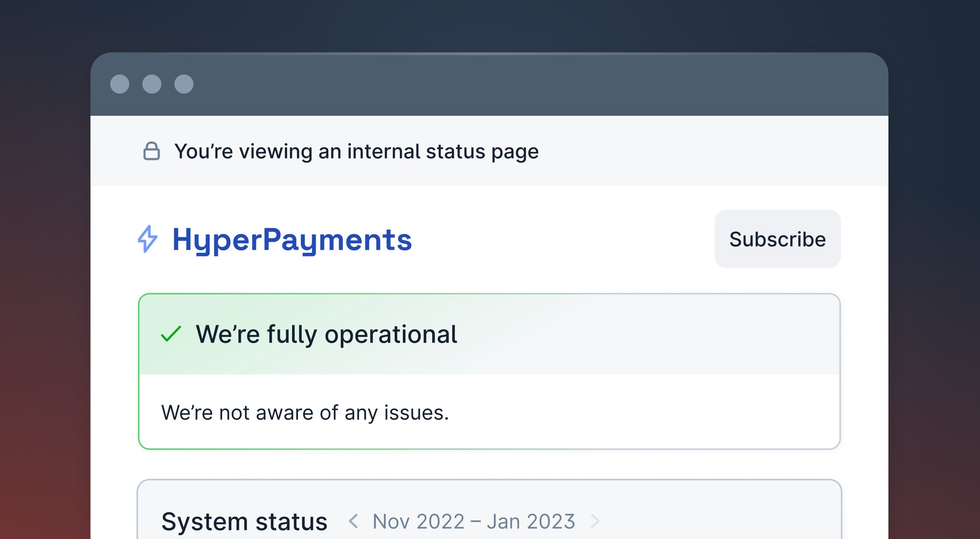The width and height of the screenshot is (980, 539).
Task: Click the HyperPayments lightning bolt logo
Action: coord(147,239)
